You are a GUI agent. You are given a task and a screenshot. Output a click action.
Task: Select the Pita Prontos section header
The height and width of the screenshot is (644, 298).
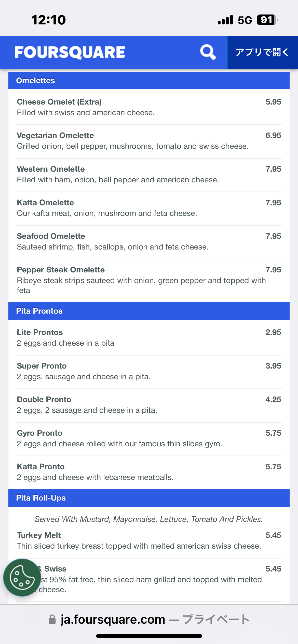[39, 311]
